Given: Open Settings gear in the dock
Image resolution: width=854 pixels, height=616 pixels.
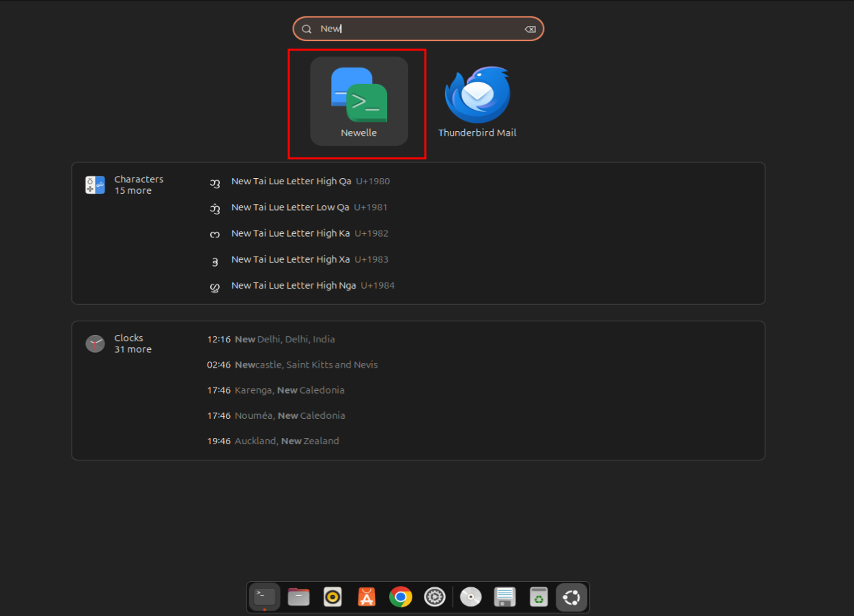Looking at the screenshot, I should point(435,597).
